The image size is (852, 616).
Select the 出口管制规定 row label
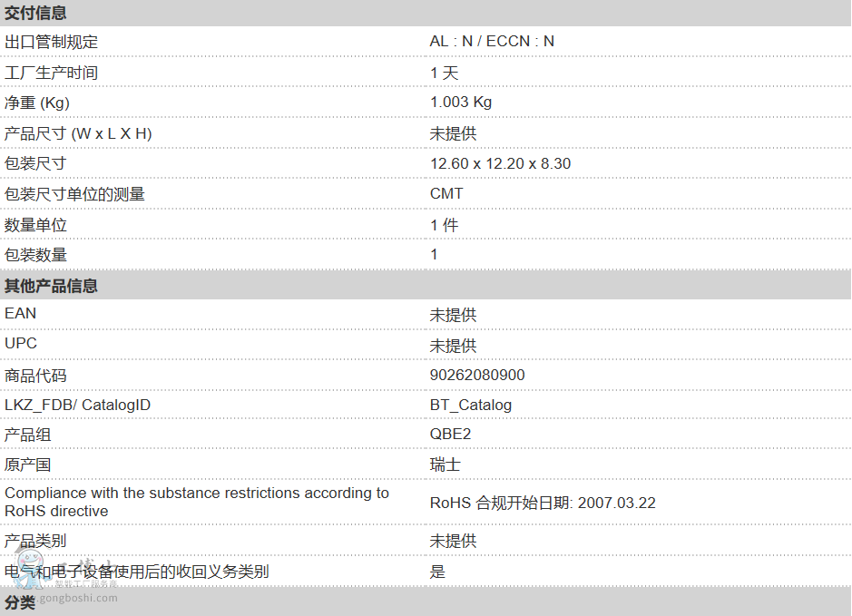[x=52, y=42]
